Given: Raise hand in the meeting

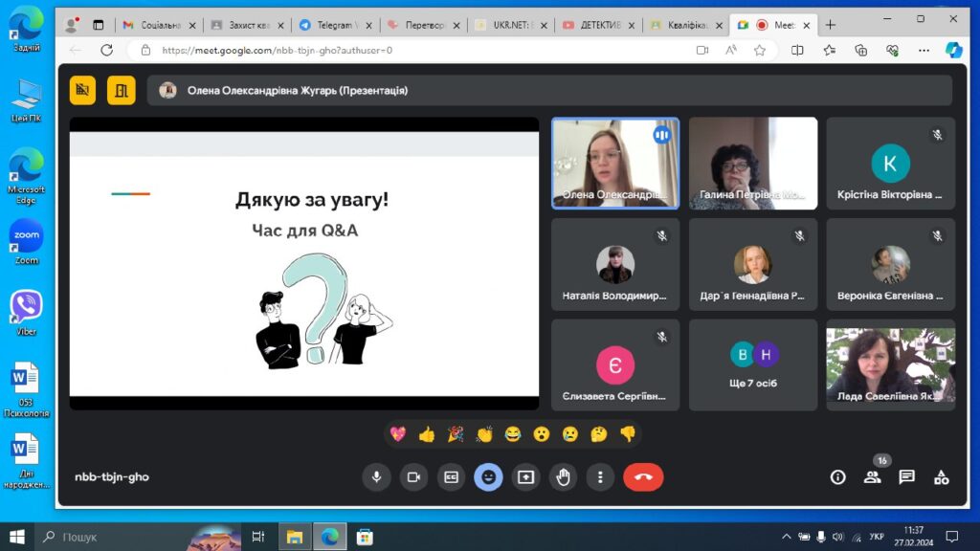Looking at the screenshot, I should coord(563,476).
